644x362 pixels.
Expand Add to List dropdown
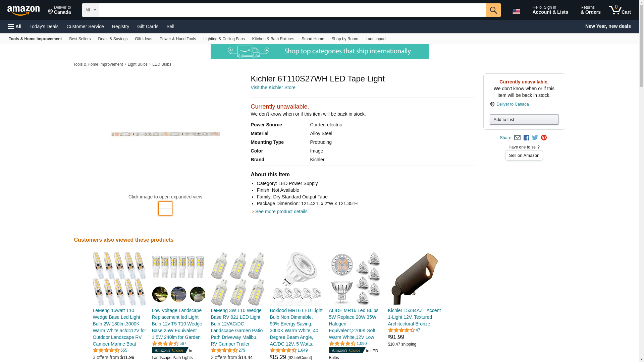pos(524,120)
